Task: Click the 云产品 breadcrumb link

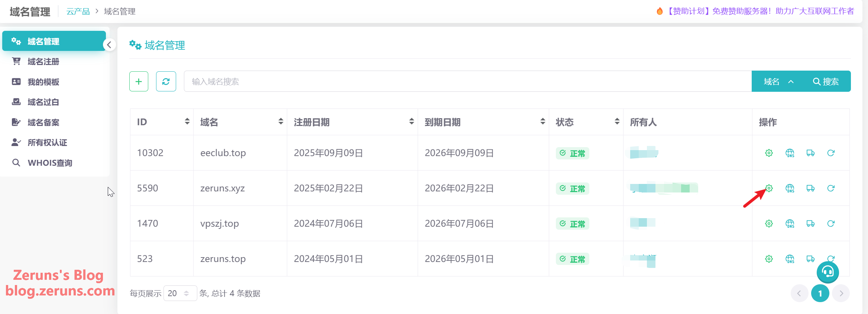Action: [78, 12]
